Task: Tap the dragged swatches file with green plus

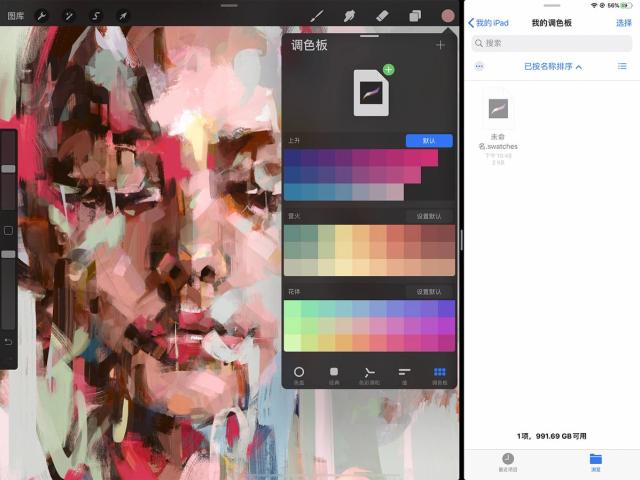Action: tap(371, 93)
